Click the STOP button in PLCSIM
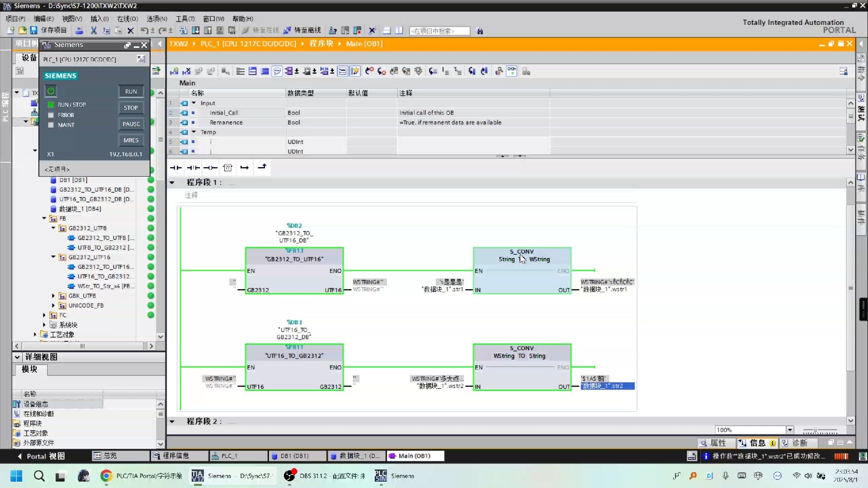This screenshot has width=868, height=488. tap(131, 108)
